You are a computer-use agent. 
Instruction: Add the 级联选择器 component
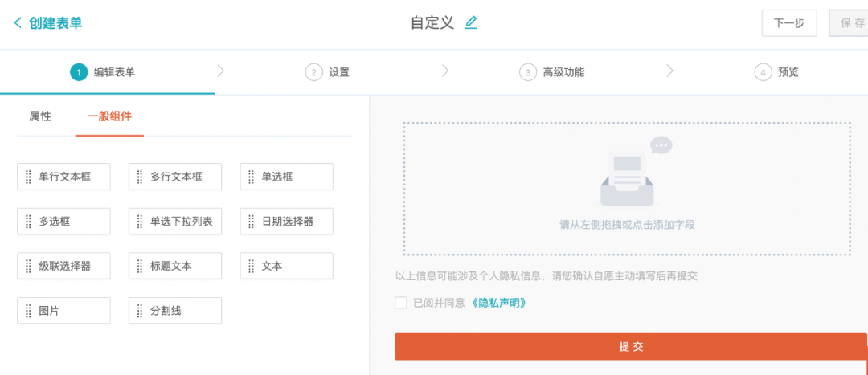63,266
